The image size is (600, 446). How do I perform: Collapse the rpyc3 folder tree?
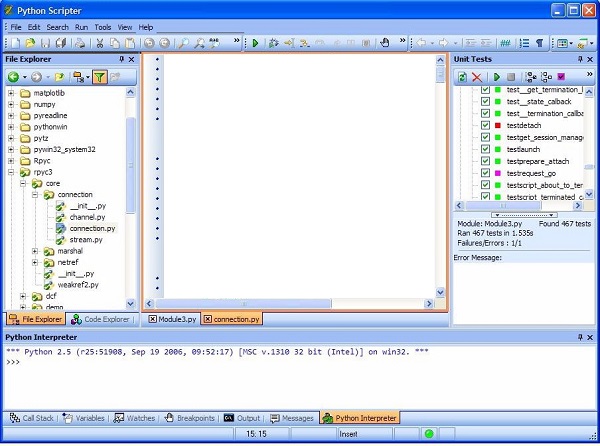(x=11, y=172)
